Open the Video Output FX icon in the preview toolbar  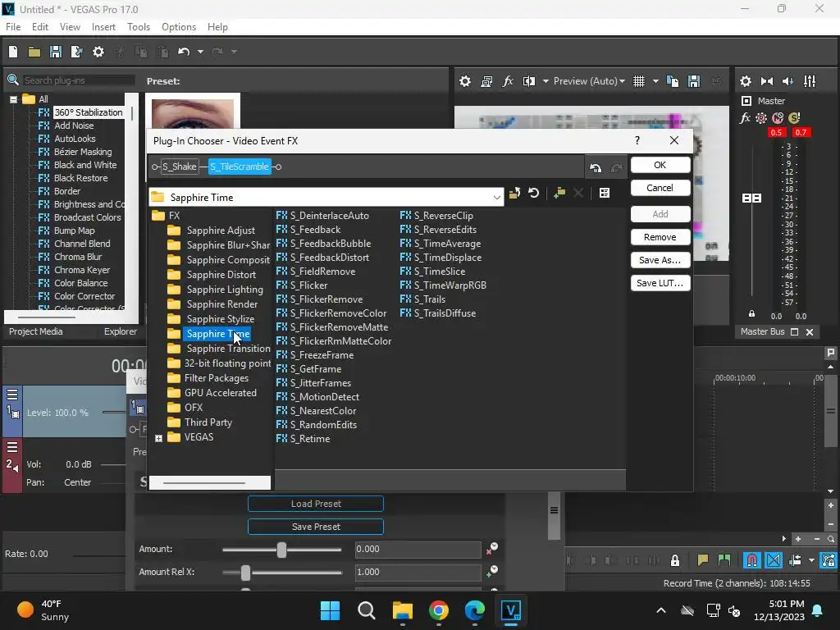tap(508, 81)
